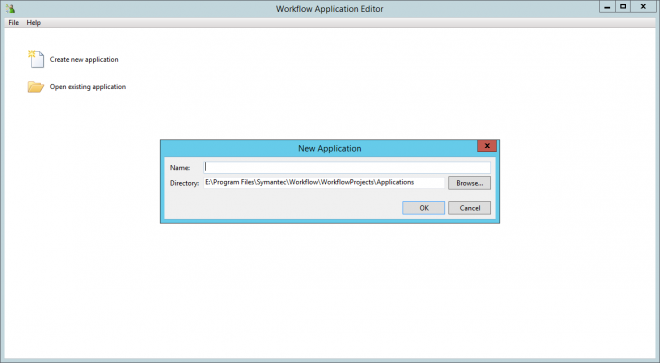Click the Open existing application link
This screenshot has height=363, width=660.
(88, 87)
